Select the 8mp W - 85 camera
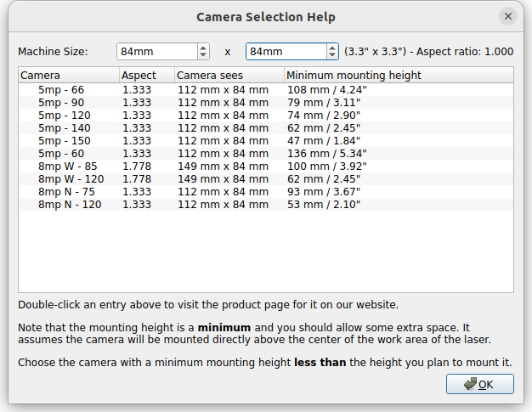 pyautogui.click(x=266, y=166)
